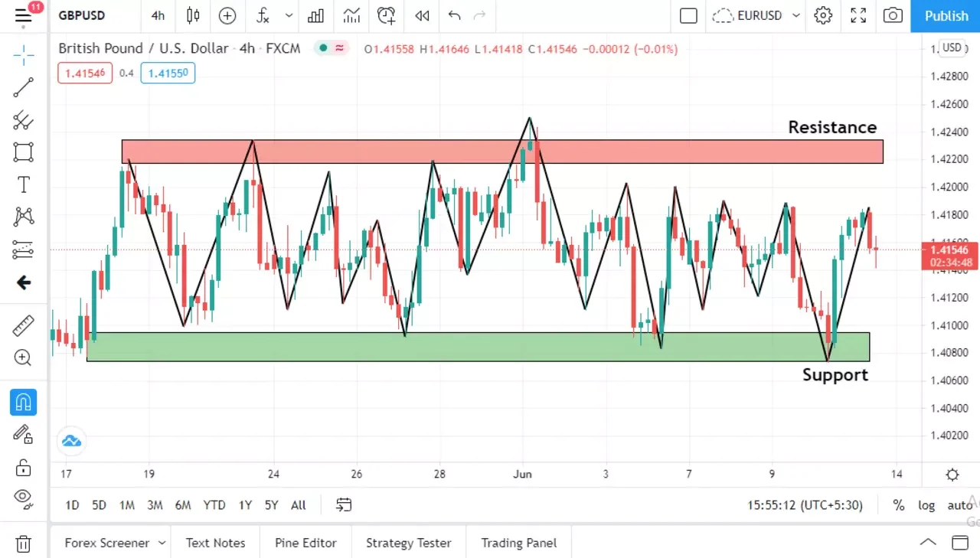Set range to All
The image size is (980, 558).
point(299,505)
